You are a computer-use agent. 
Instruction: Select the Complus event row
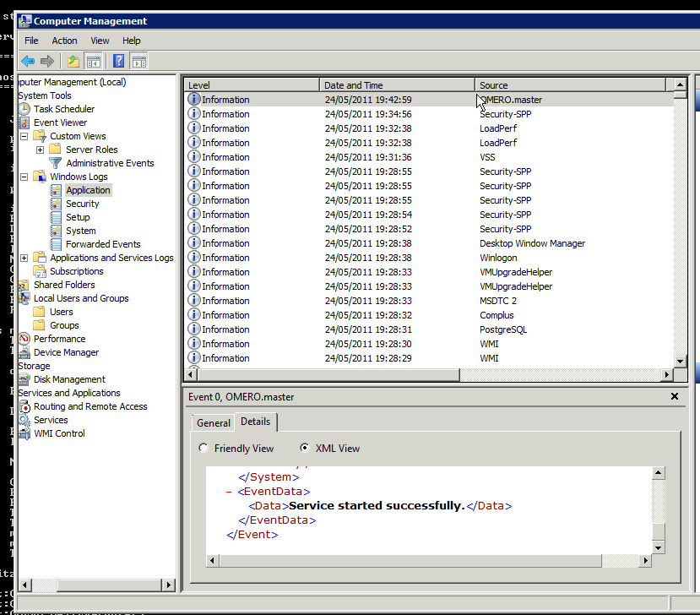(x=430, y=315)
